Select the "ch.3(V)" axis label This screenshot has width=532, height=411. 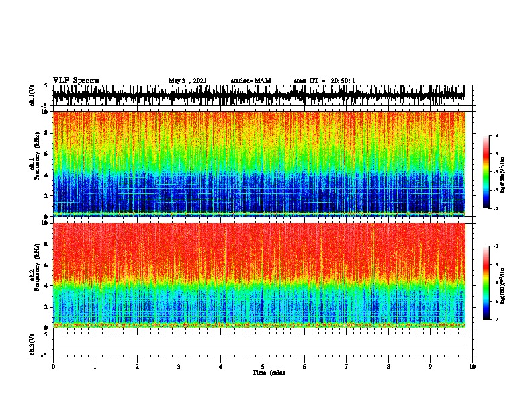[x=32, y=345]
